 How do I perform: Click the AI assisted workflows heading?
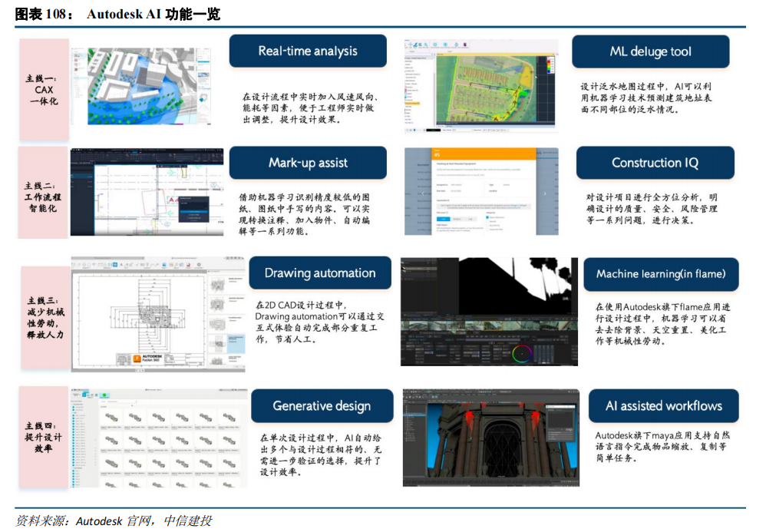point(663,406)
